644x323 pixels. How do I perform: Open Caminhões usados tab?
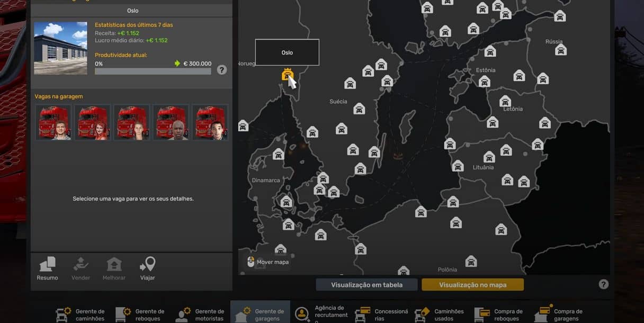click(x=440, y=315)
